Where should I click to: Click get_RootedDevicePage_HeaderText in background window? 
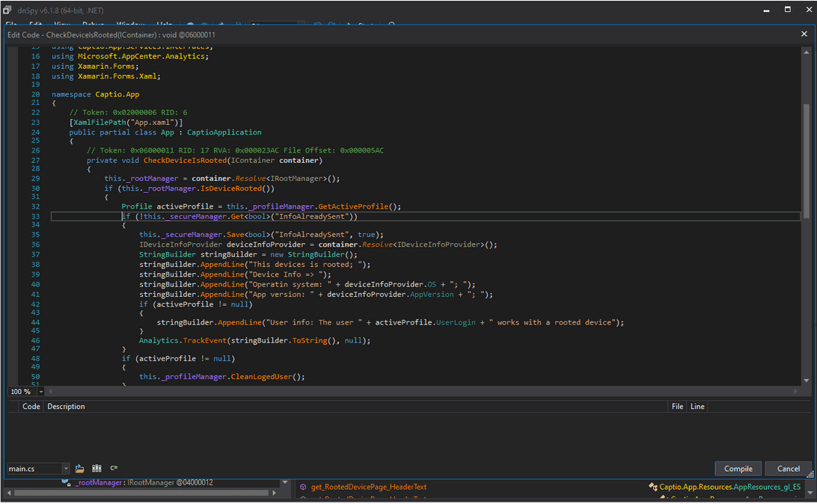point(368,488)
